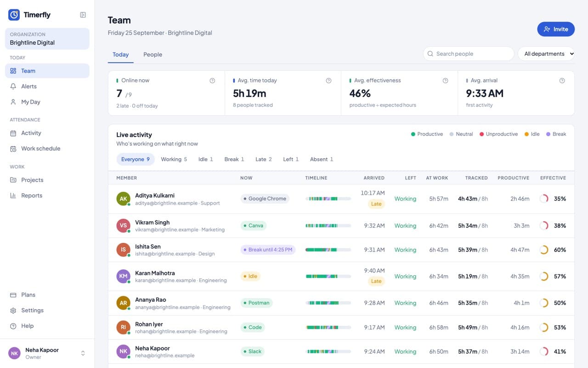Open the All departments dropdown
The width and height of the screenshot is (588, 368).
pos(546,54)
